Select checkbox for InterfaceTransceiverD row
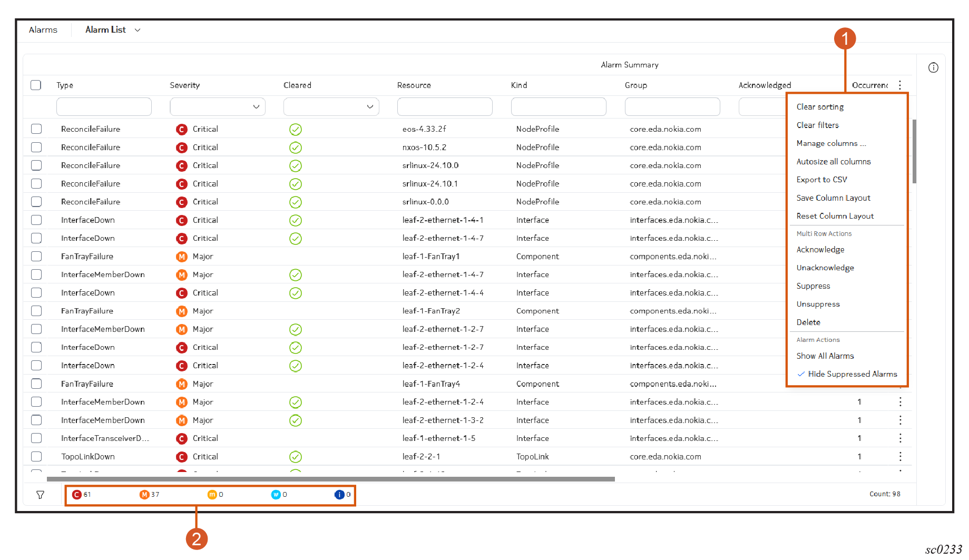Image resolution: width=969 pixels, height=560 pixels. (36, 438)
